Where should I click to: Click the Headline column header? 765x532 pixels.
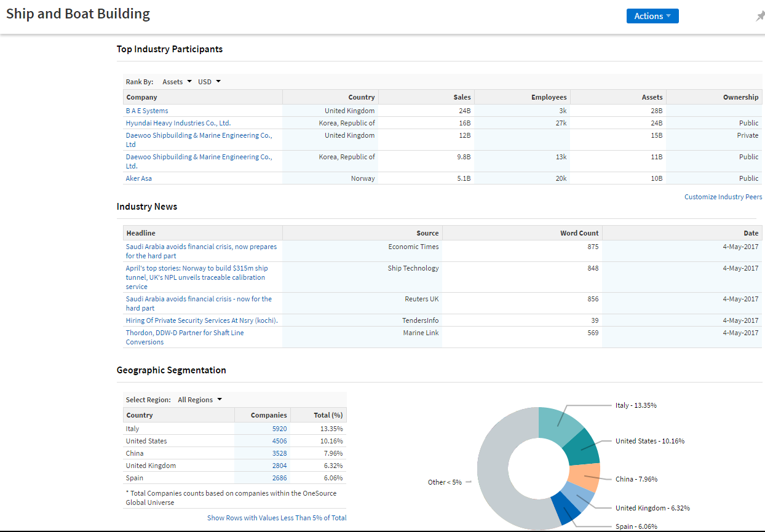point(203,233)
